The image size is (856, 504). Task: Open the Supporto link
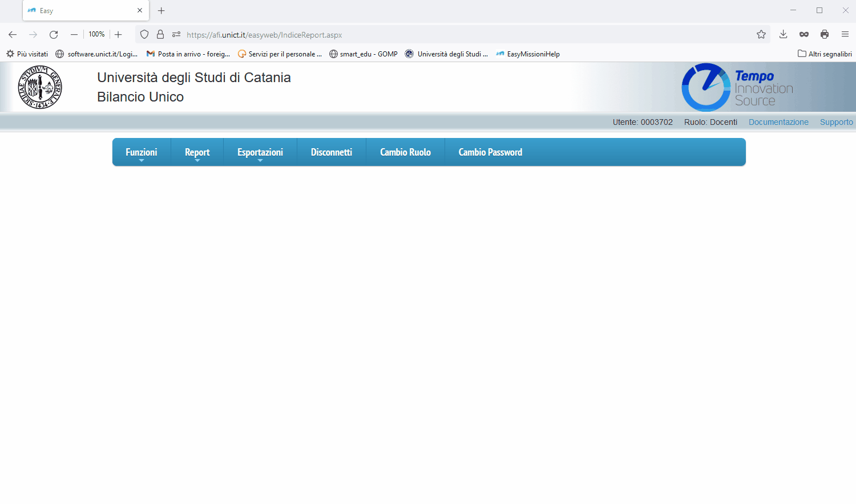837,122
